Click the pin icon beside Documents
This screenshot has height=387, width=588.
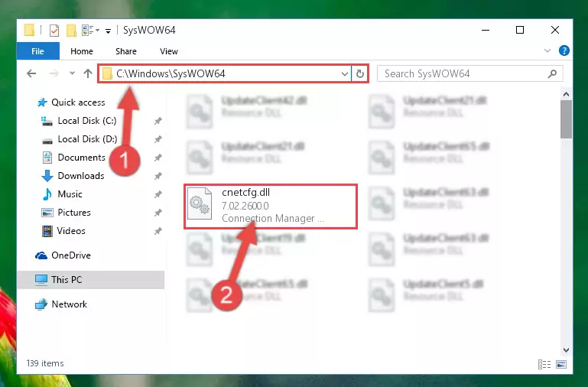pyautogui.click(x=158, y=158)
